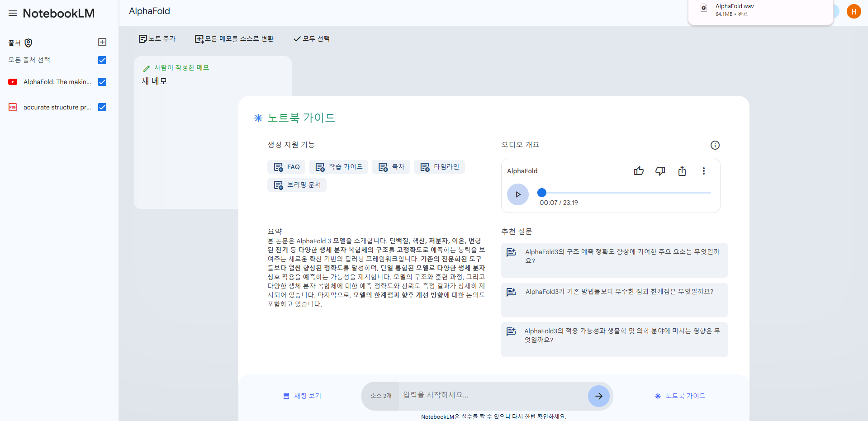The image size is (868, 421).
Task: Open the user account avatar H
Action: coord(854,12)
